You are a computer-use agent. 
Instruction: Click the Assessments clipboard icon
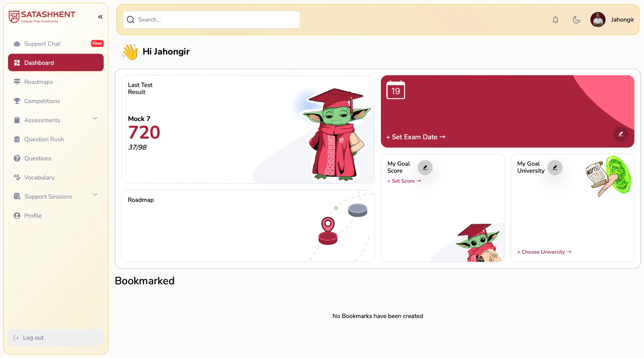coord(17,120)
